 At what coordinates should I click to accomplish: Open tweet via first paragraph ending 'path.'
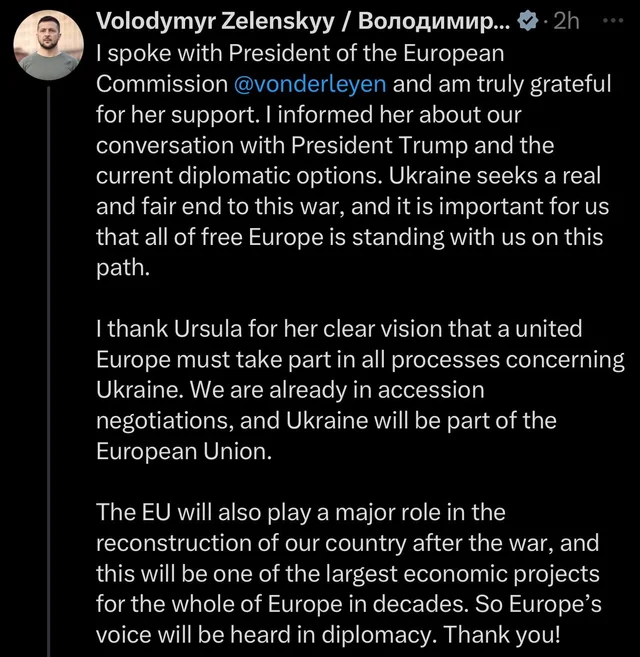353,160
